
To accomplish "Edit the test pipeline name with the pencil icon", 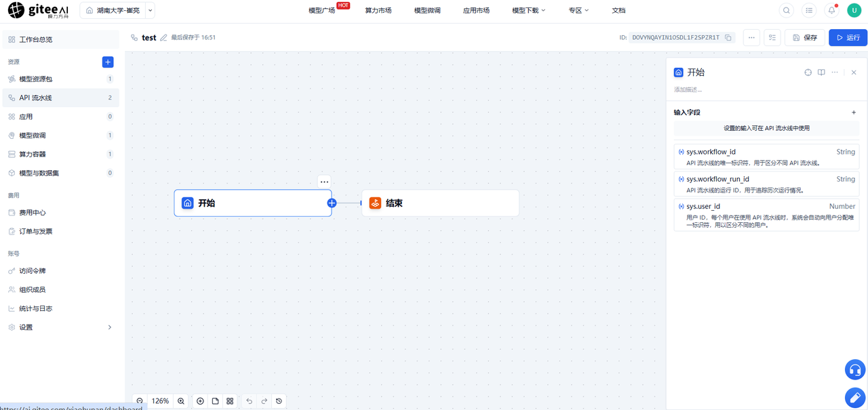I will click(x=163, y=38).
